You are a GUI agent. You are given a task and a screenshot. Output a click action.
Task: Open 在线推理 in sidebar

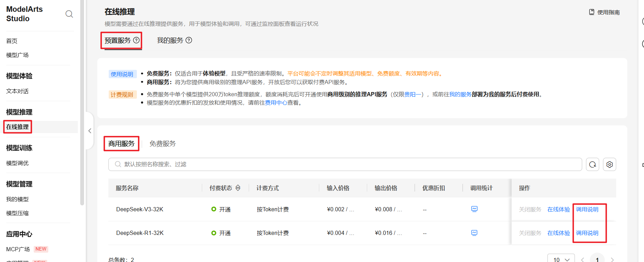click(x=17, y=127)
